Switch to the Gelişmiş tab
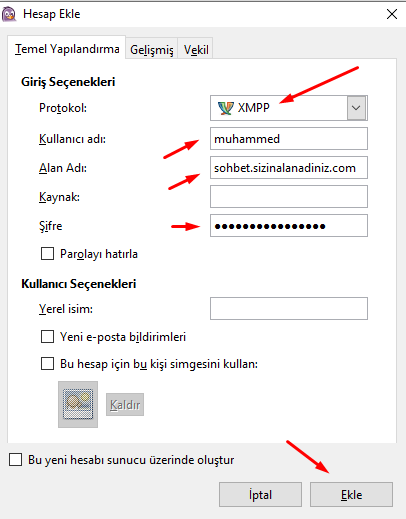Image resolution: width=406 pixels, height=519 pixels. pyautogui.click(x=152, y=49)
